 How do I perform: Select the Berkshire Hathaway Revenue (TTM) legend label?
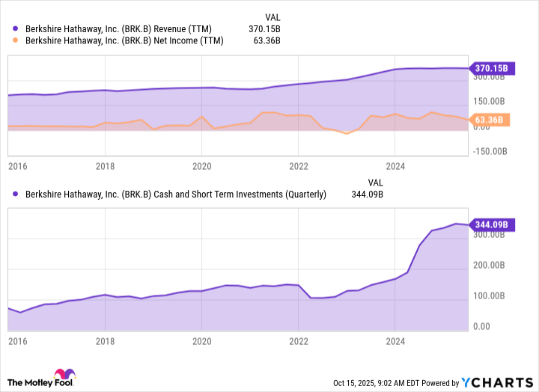124,28
